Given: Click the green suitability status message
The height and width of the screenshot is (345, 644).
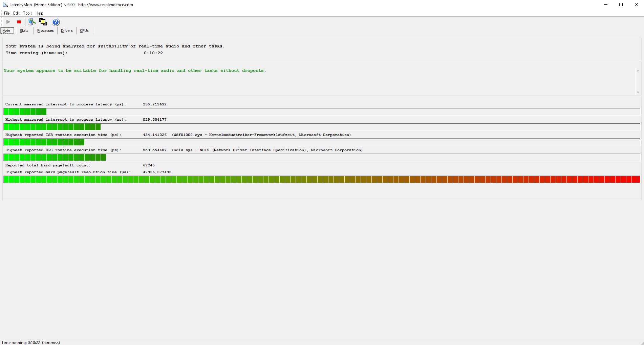Looking at the screenshot, I should point(135,70).
